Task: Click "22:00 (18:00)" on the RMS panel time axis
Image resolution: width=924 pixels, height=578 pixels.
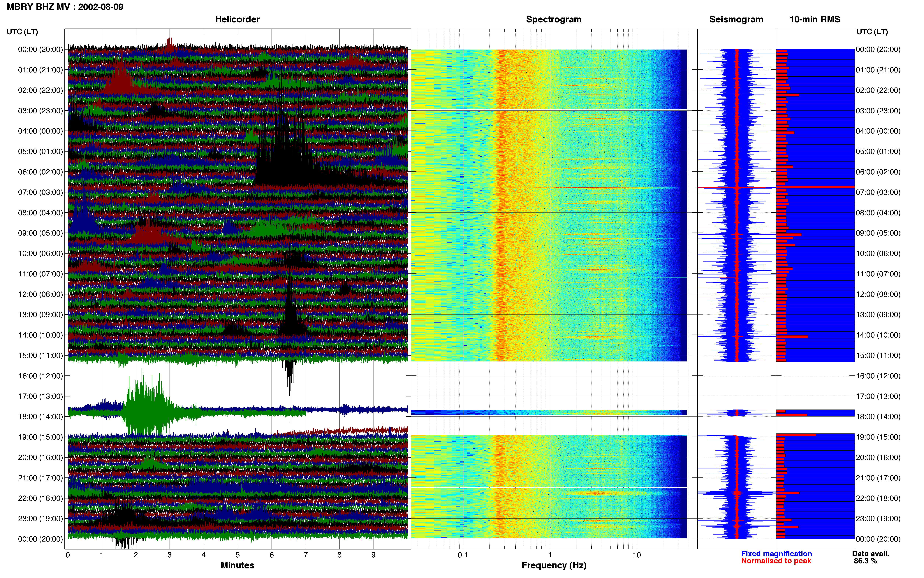Action: [878, 498]
